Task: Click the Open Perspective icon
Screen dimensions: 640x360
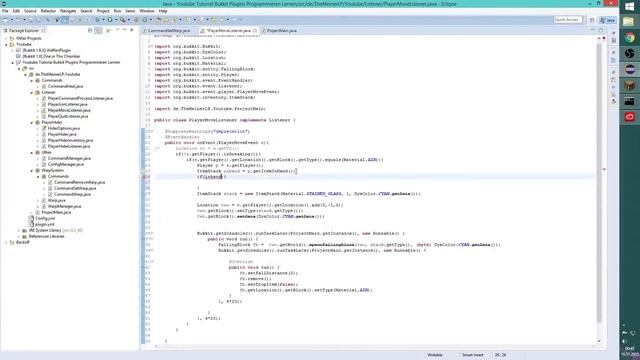Action: pos(592,20)
